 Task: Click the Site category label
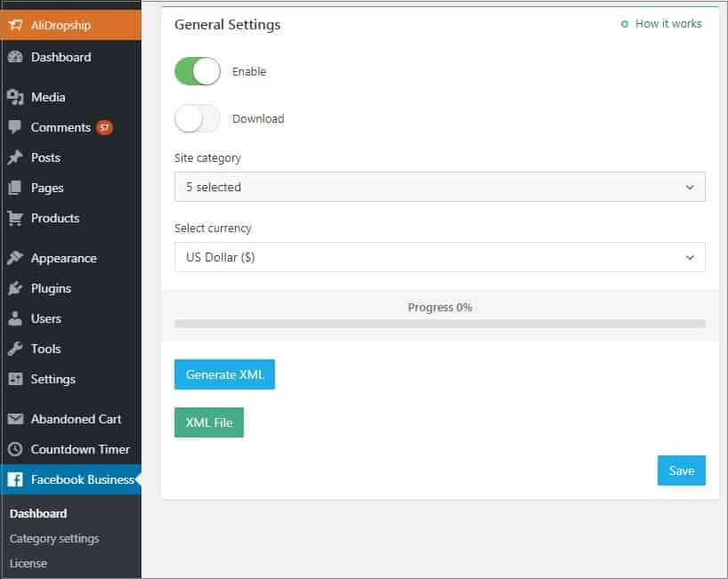207,158
